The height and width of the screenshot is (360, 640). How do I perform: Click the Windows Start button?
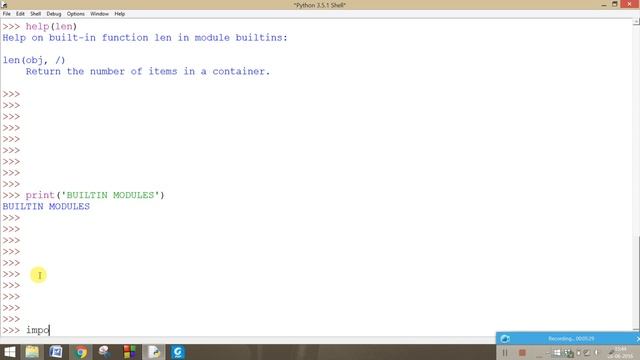coord(9,352)
